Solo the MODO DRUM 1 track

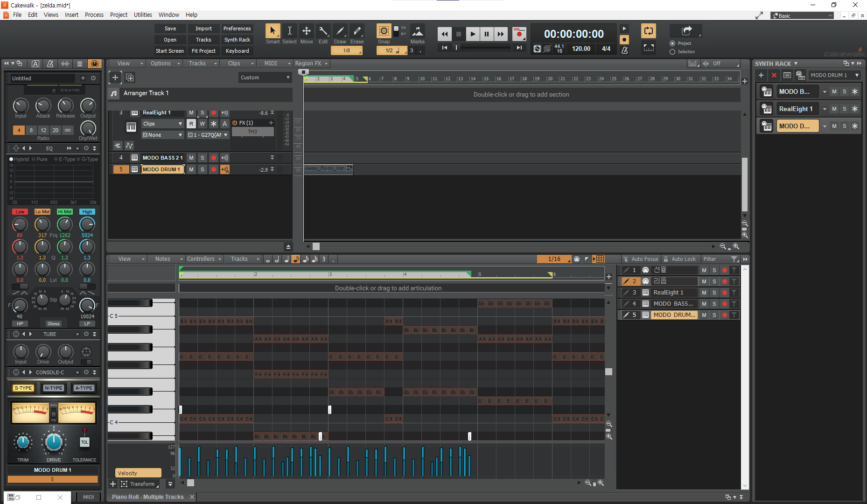click(203, 169)
